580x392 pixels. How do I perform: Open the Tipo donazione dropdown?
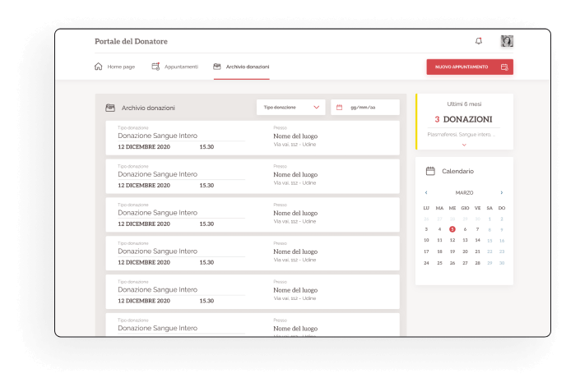click(290, 108)
